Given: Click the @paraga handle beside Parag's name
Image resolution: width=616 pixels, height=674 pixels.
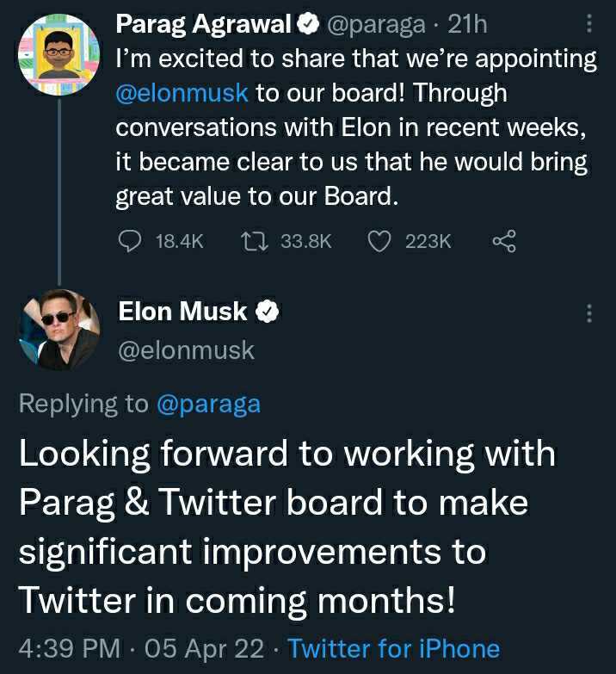Looking at the screenshot, I should (373, 25).
